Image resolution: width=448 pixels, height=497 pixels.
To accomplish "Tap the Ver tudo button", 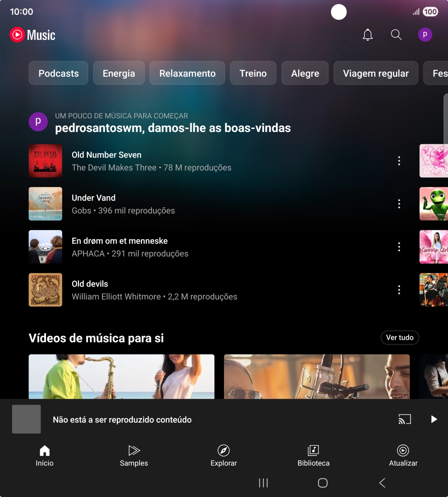I will (x=399, y=338).
